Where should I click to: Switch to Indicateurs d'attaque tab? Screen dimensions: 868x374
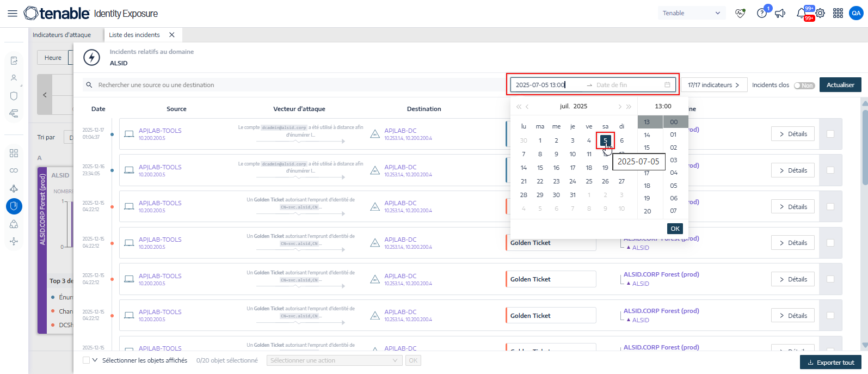tap(61, 35)
